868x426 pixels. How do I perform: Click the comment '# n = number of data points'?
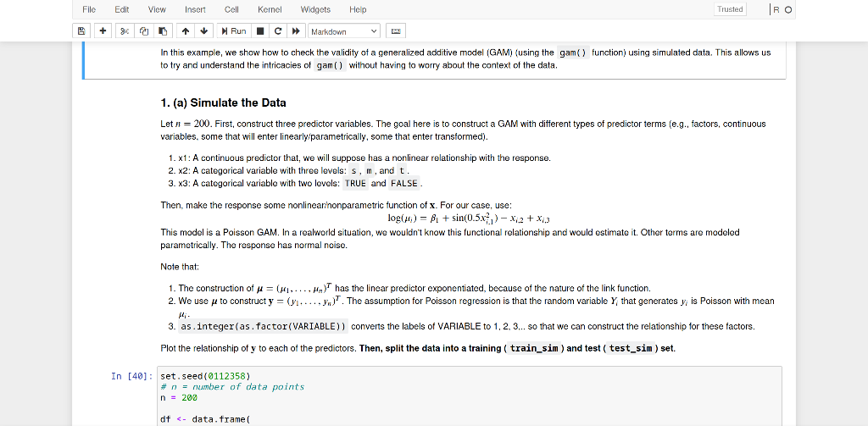click(x=232, y=387)
